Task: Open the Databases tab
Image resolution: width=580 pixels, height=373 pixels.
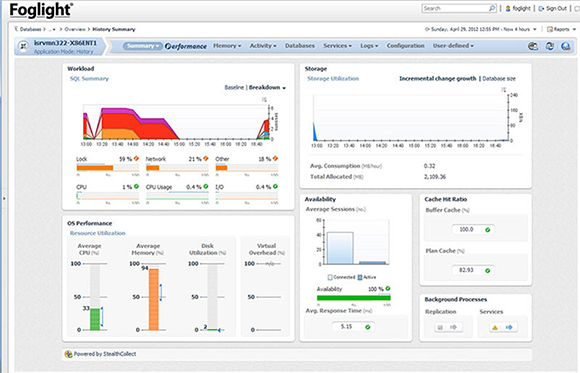Action: pyautogui.click(x=300, y=46)
